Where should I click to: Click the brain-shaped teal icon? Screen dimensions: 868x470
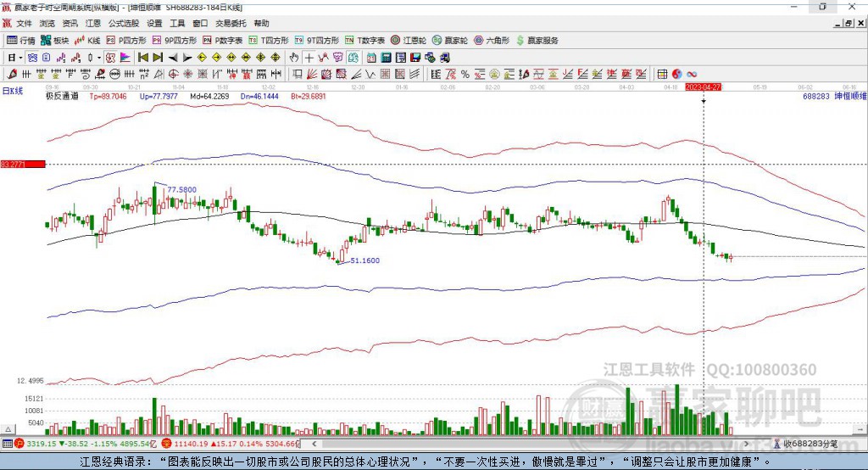(353, 58)
